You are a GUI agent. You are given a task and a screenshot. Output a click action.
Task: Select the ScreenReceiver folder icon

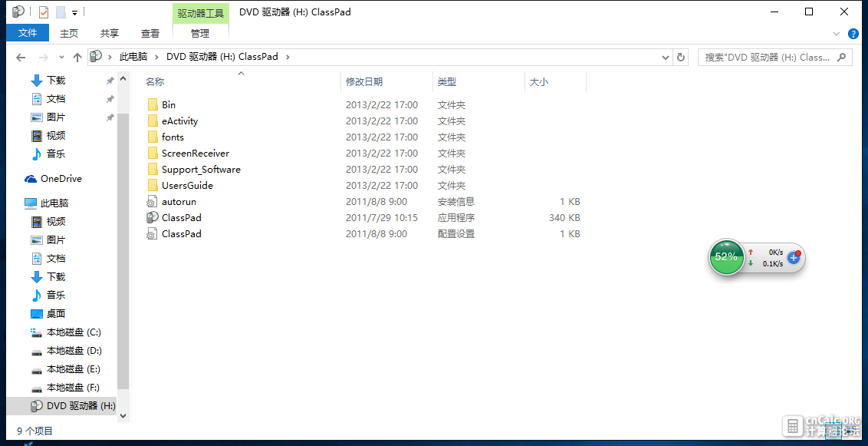[153, 153]
